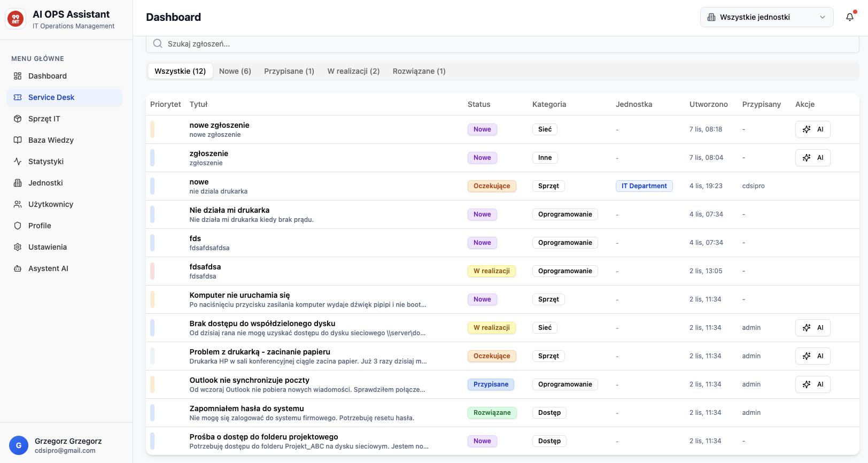
Task: Click the Baza Wiedzy book icon
Action: pos(18,140)
